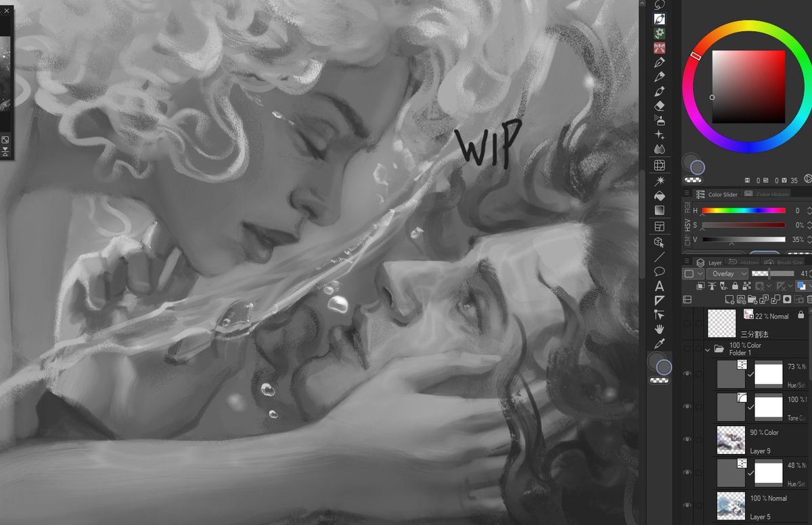Select the Hand move tool

[660, 329]
